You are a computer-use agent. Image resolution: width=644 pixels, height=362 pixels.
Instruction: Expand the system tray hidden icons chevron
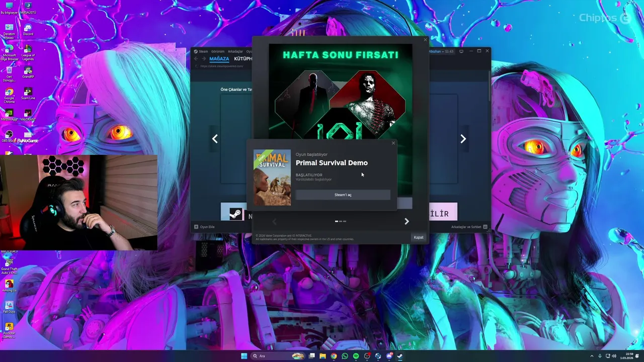pos(592,356)
